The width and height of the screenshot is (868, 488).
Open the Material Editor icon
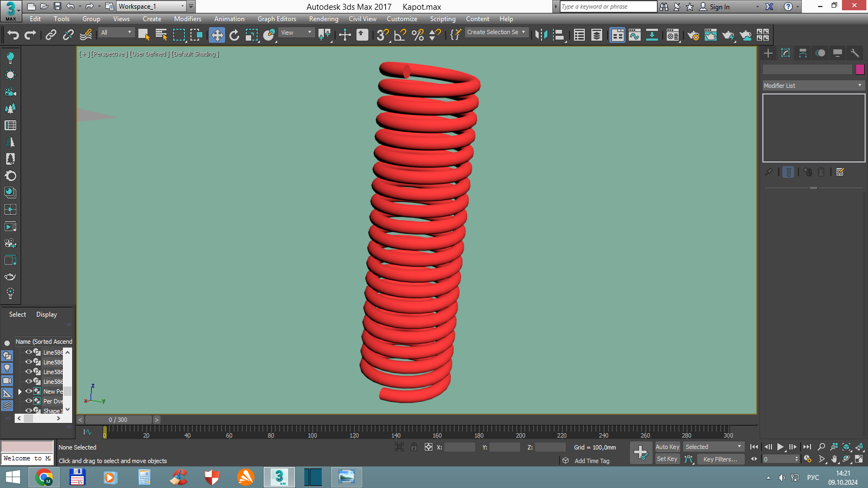tap(673, 35)
